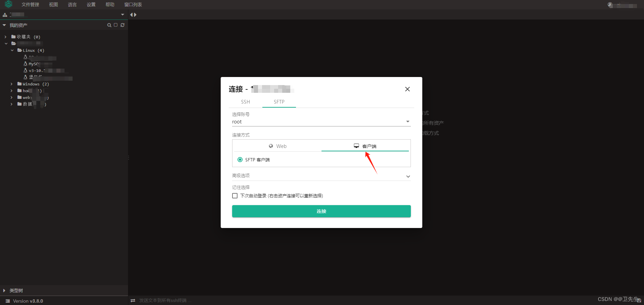
Task: Click the monitor icon on 客户端 option
Action: 356,146
